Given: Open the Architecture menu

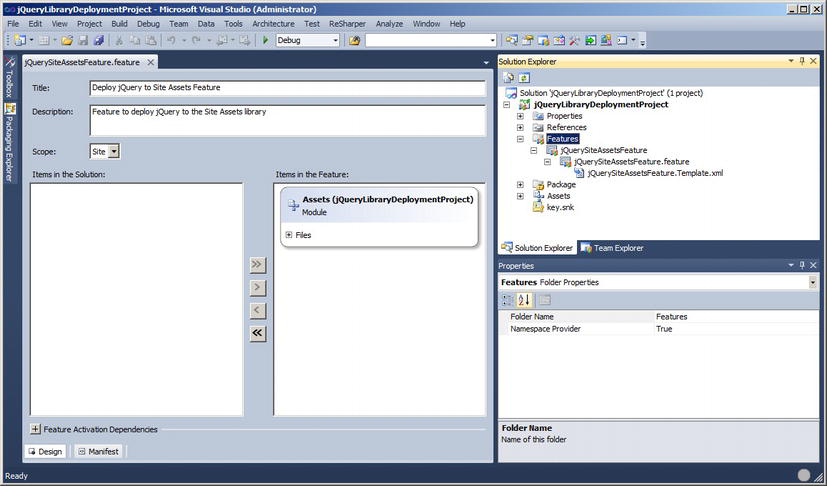Looking at the screenshot, I should (x=273, y=24).
